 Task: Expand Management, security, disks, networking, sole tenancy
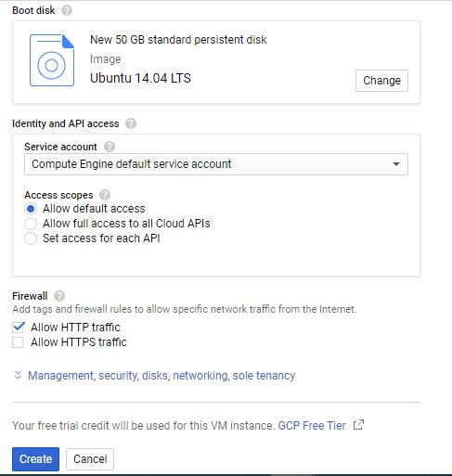pyautogui.click(x=161, y=376)
